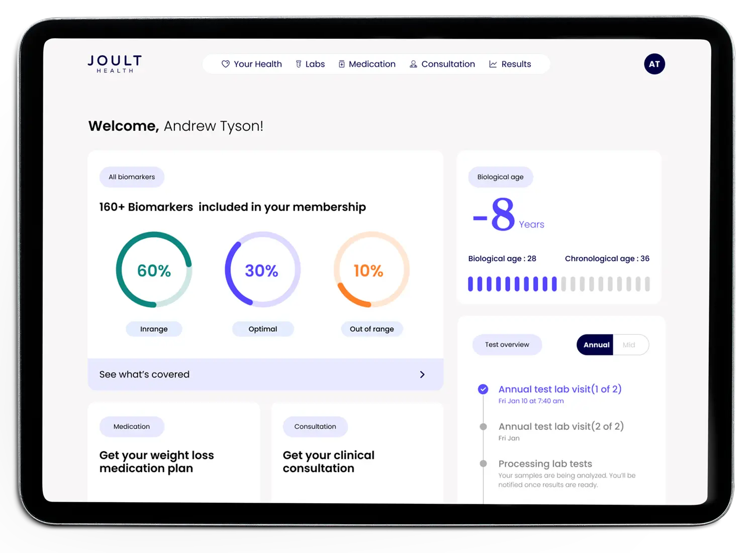Click the checkmark icon on Annual test lab visit(1 of 2)
Viewport: 756px width, 553px height.
pyautogui.click(x=483, y=389)
